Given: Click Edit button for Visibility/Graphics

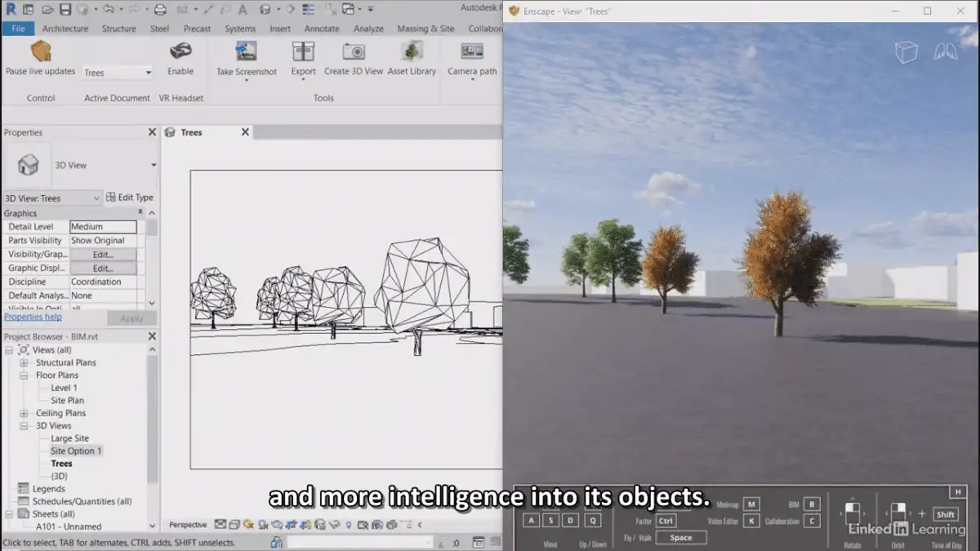Looking at the screenshot, I should 103,255.
